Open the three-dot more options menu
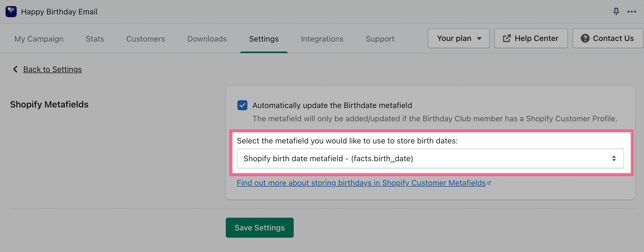This screenshot has height=252, width=644. [x=632, y=12]
